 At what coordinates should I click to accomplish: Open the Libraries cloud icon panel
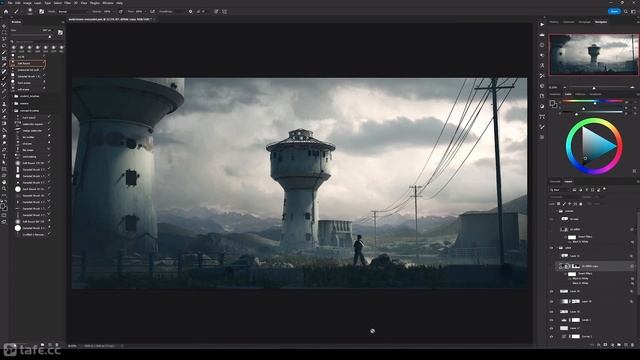[x=542, y=35]
